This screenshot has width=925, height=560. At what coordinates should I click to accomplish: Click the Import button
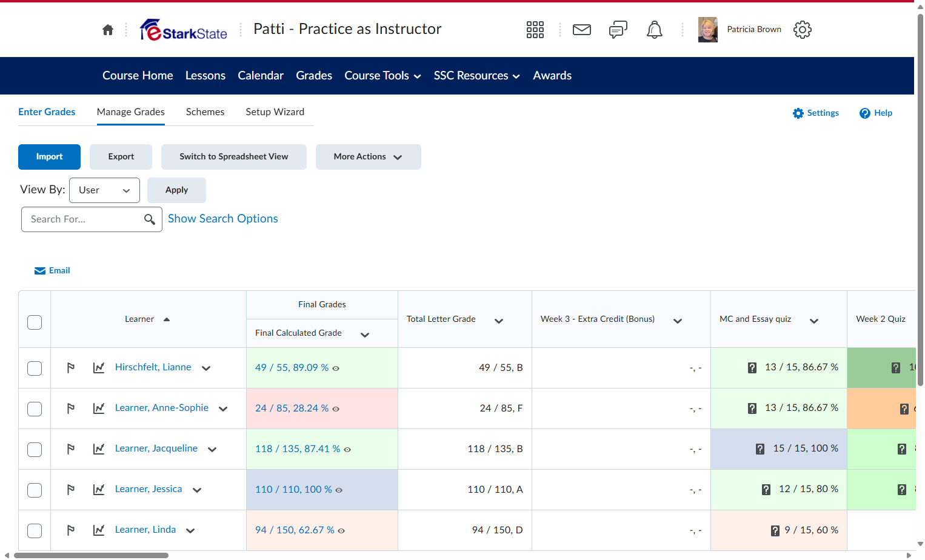click(x=49, y=157)
